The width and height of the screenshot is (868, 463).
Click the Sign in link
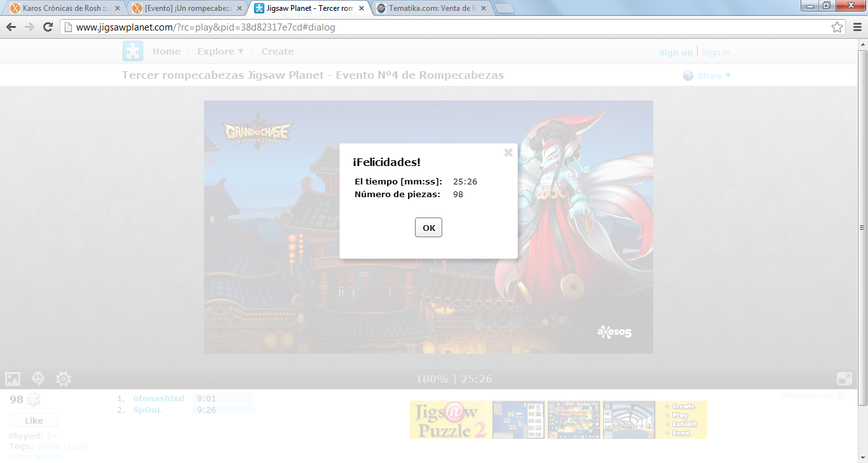pos(716,52)
